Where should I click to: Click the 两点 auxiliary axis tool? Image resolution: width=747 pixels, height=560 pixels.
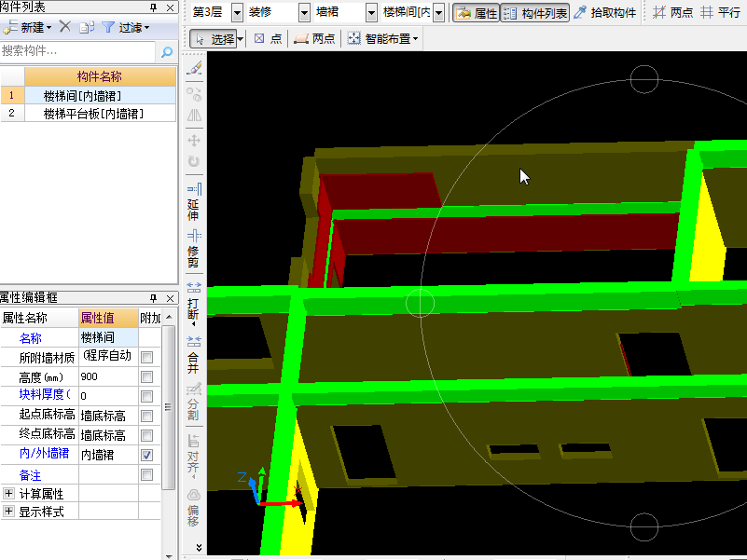(672, 12)
